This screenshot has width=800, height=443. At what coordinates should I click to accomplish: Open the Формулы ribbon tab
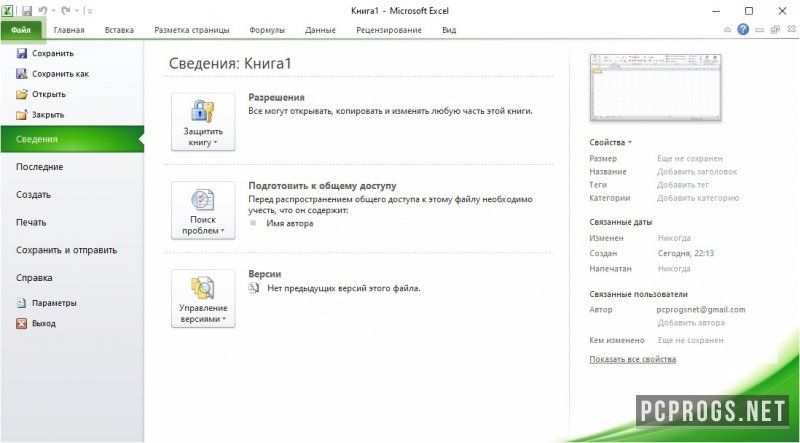tap(267, 30)
